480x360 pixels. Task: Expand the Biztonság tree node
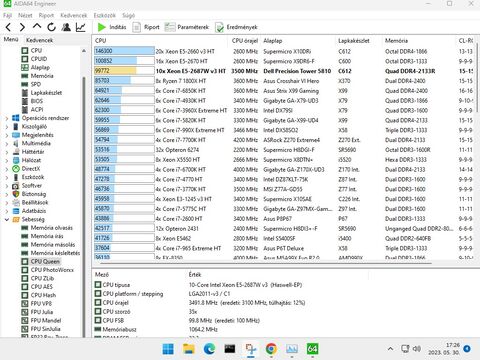coord(7,194)
